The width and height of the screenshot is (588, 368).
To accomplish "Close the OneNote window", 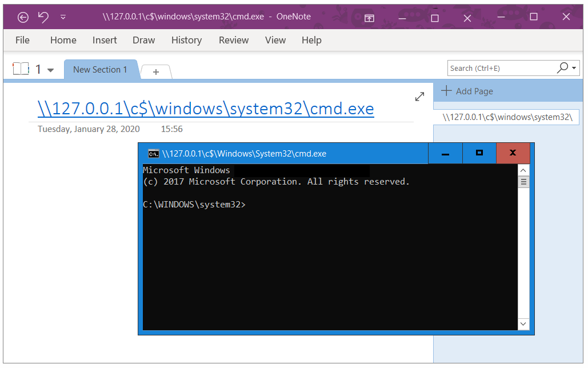I will pos(566,17).
